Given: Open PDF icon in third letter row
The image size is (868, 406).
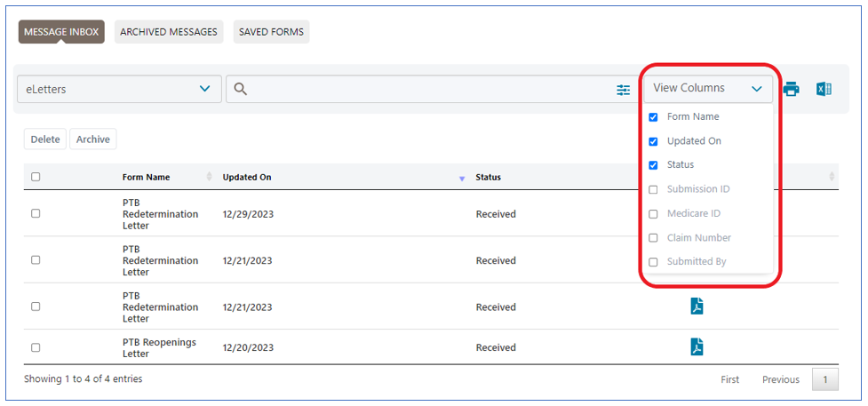Looking at the screenshot, I should click(697, 306).
